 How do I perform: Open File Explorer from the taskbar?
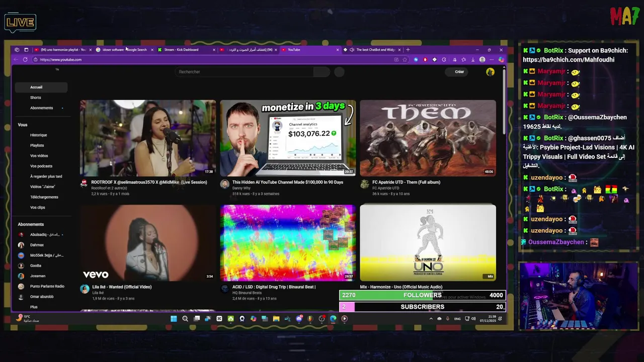coord(276,318)
